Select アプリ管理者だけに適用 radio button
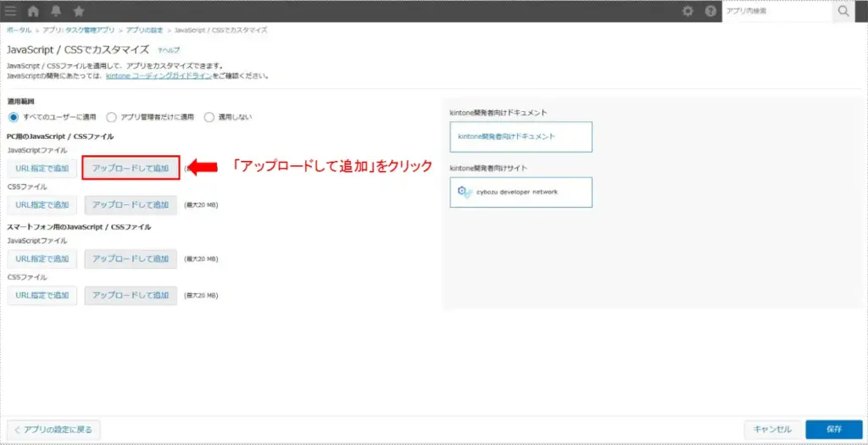Screen dimensions: 868x445 tap(111, 117)
